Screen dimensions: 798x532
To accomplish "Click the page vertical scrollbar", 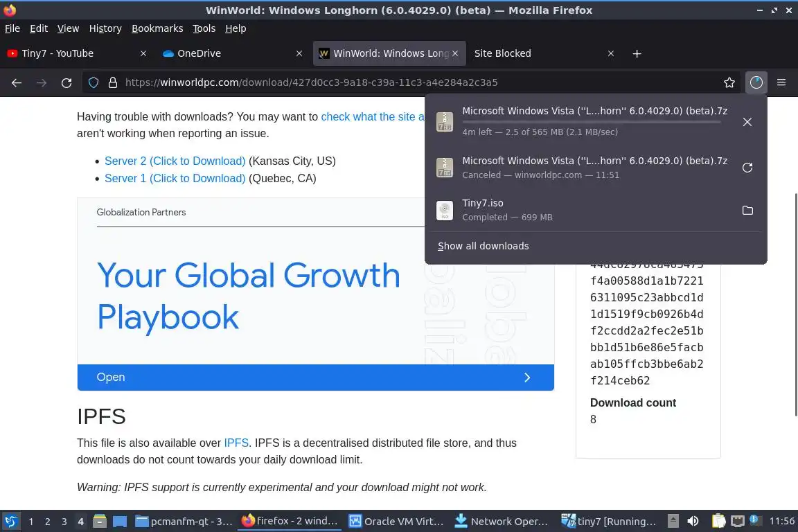I will [795, 304].
